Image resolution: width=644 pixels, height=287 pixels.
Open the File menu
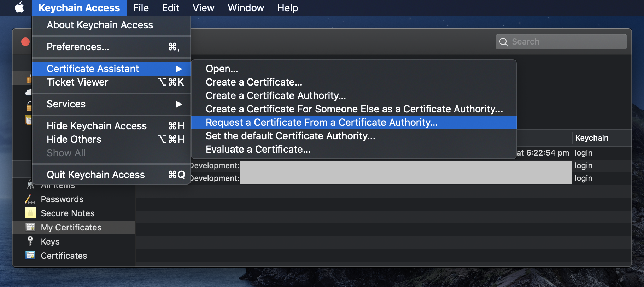point(141,8)
